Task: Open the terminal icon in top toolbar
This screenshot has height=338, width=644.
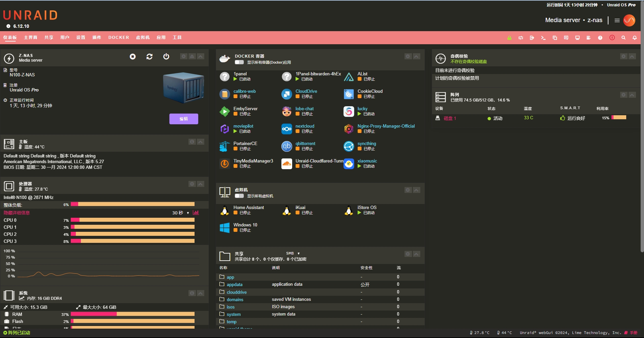Action: [x=543, y=38]
